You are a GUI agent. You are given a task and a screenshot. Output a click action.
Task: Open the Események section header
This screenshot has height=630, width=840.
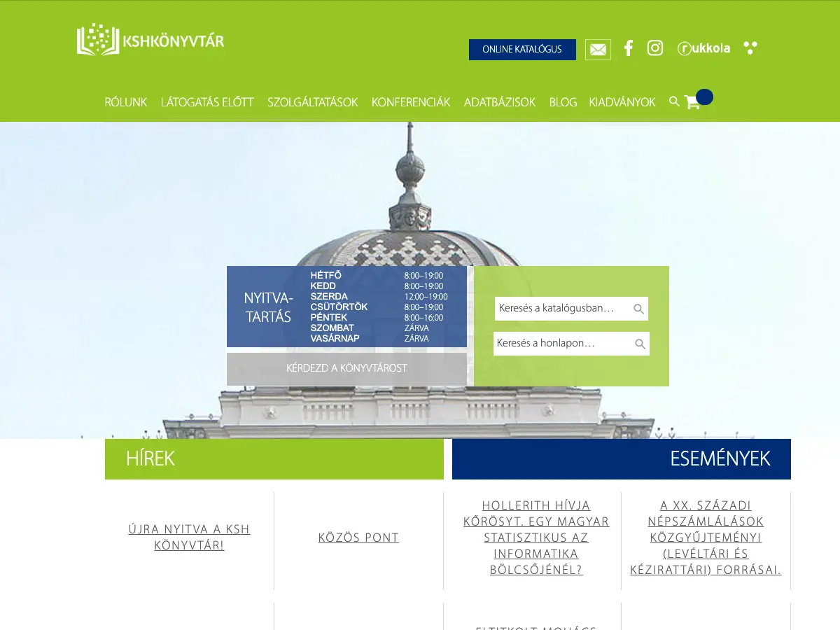tap(622, 459)
